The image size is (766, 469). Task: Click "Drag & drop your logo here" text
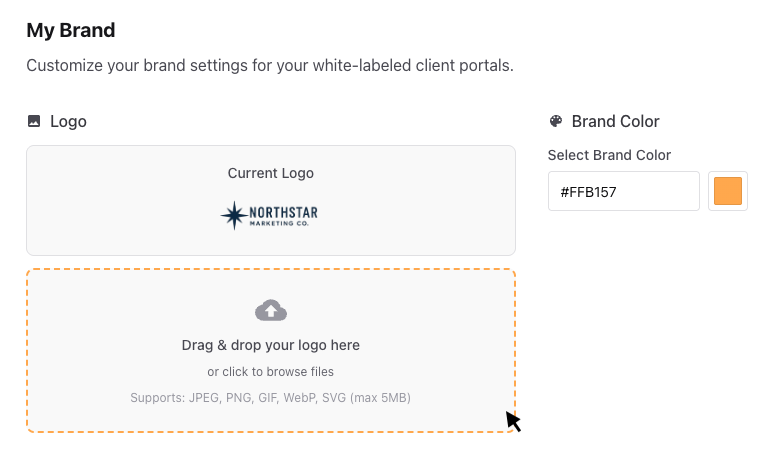click(x=271, y=345)
